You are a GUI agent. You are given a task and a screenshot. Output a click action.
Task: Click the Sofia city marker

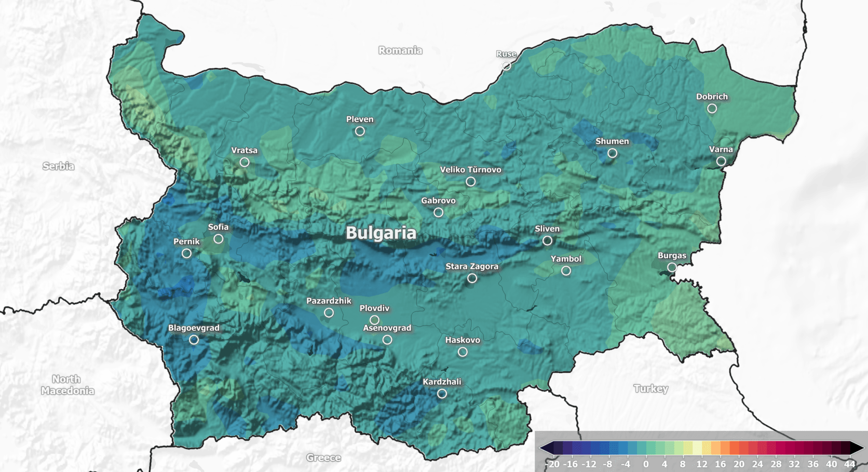click(219, 239)
